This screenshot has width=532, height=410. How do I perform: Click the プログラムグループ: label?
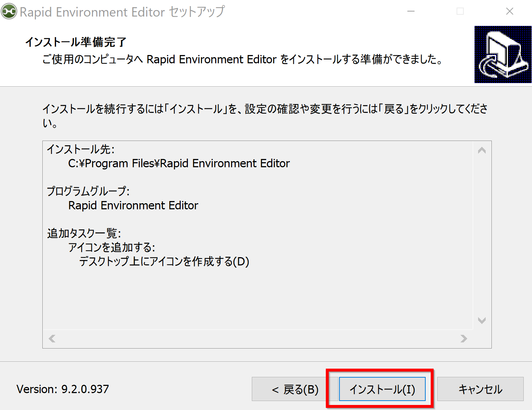point(88,191)
